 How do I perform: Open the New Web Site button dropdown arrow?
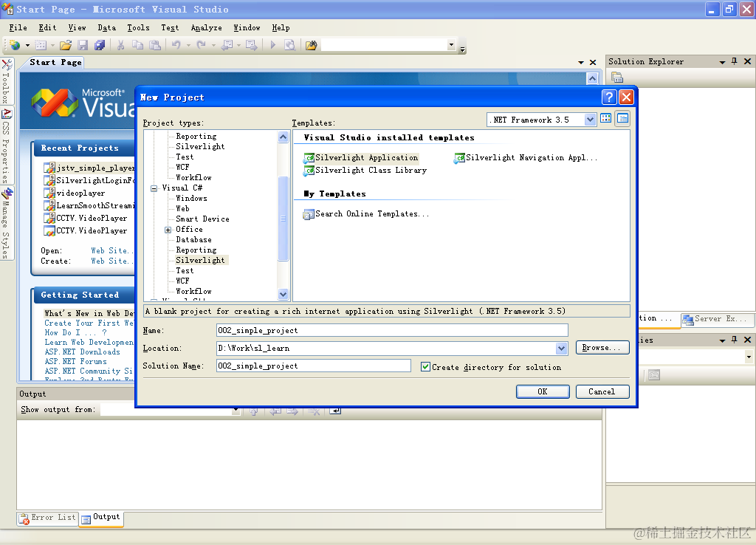[27, 45]
